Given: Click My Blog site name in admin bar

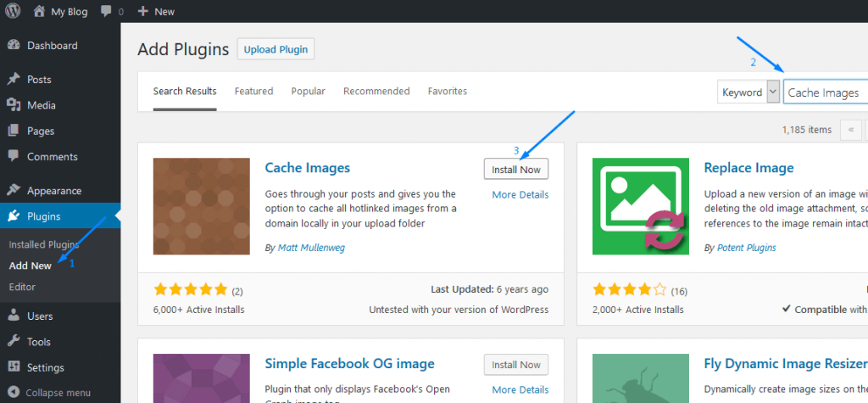Looking at the screenshot, I should tap(70, 12).
